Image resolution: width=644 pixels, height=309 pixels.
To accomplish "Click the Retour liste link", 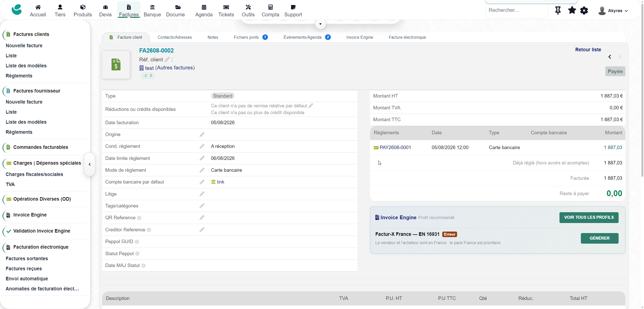I will 588,50.
